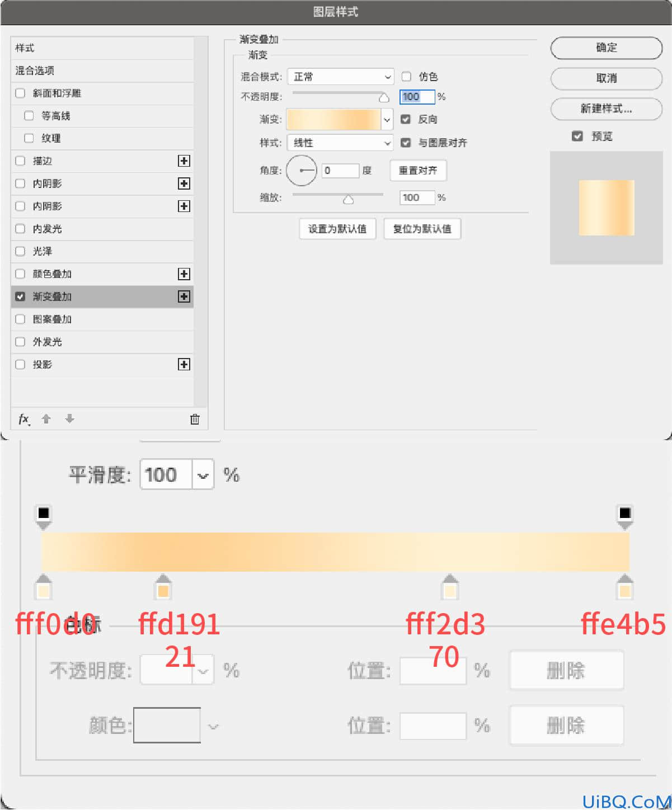Open the fx effects menu icon
Image resolution: width=672 pixels, height=810 pixels.
[x=24, y=419]
